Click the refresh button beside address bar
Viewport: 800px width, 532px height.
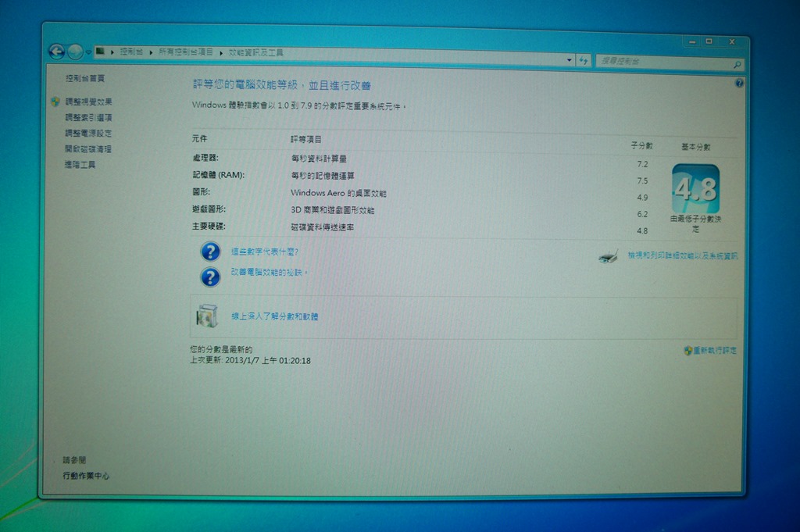(583, 60)
